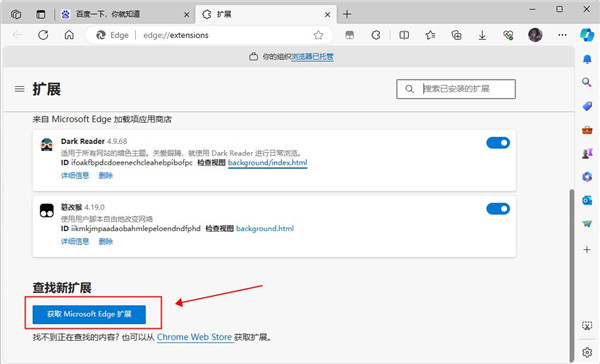This screenshot has width=600, height=364.
Task: Open the settings and more ellipsis menu
Action: tap(562, 35)
